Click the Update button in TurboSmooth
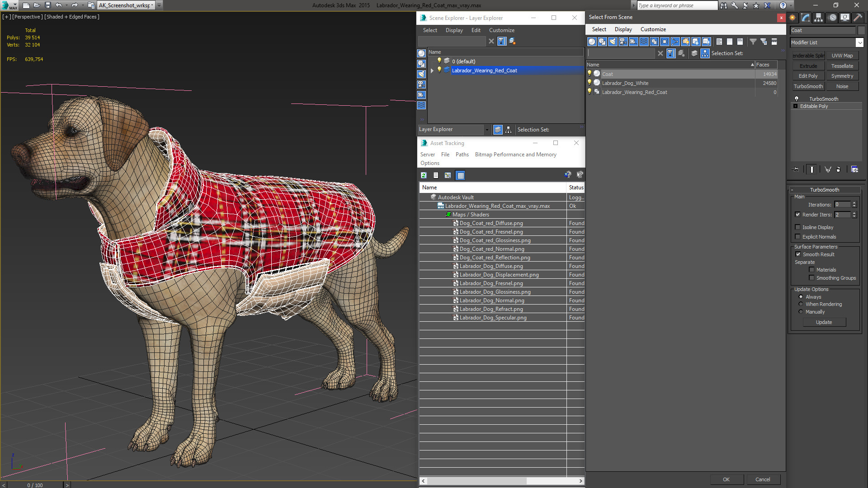The width and height of the screenshot is (868, 488). [824, 322]
